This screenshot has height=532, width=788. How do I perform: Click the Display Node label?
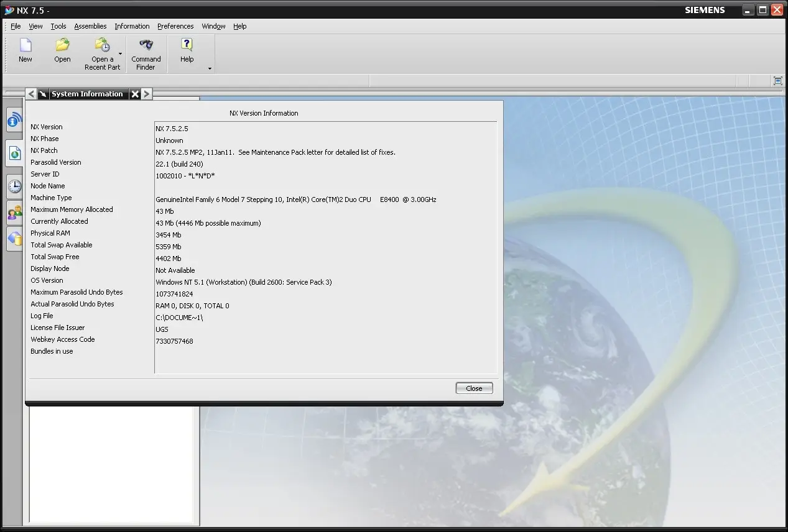coord(50,268)
